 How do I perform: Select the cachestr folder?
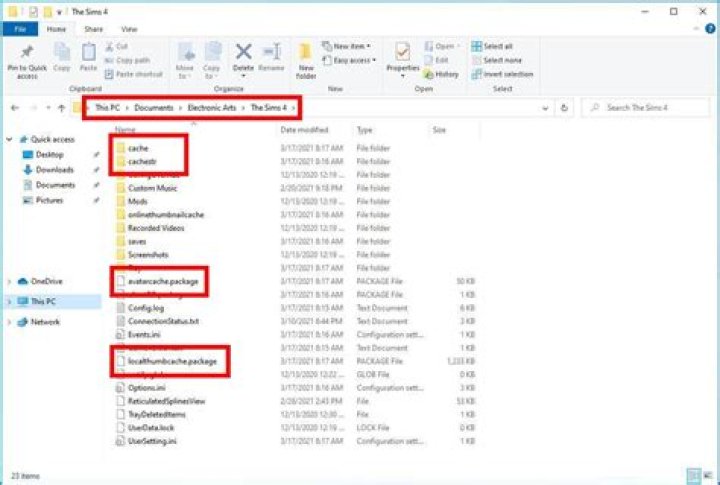coord(142,162)
